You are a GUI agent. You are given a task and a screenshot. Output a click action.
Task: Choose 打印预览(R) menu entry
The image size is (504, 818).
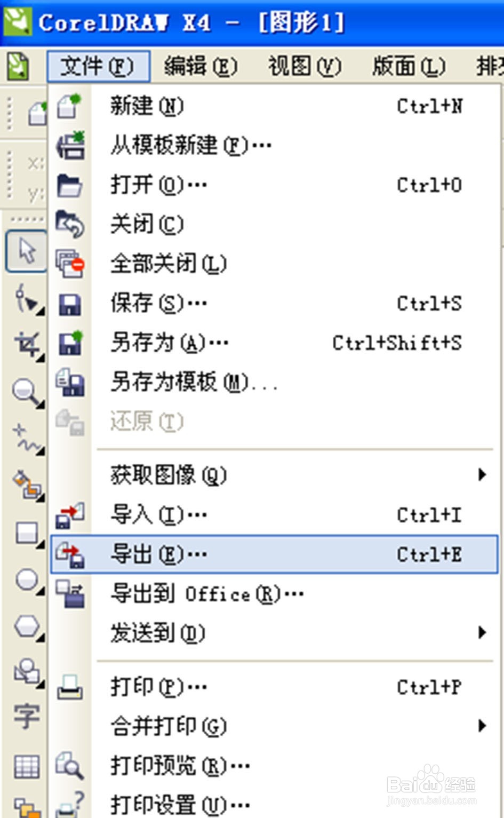(180, 766)
